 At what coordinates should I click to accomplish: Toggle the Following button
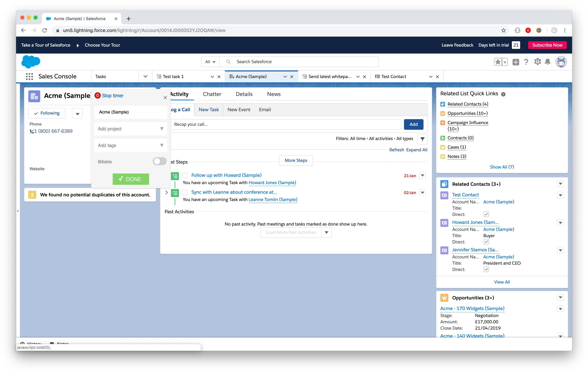pos(47,113)
